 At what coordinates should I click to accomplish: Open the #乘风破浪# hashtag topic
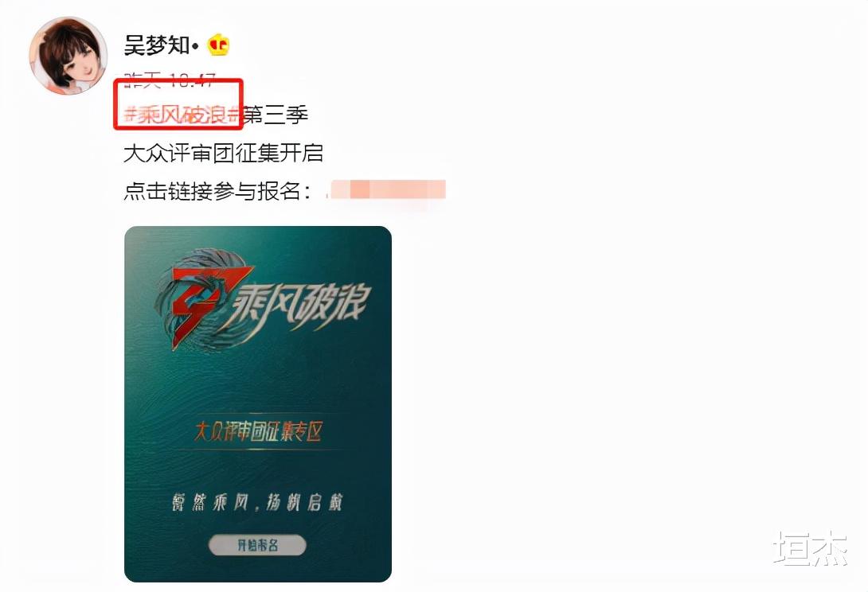coord(181,115)
